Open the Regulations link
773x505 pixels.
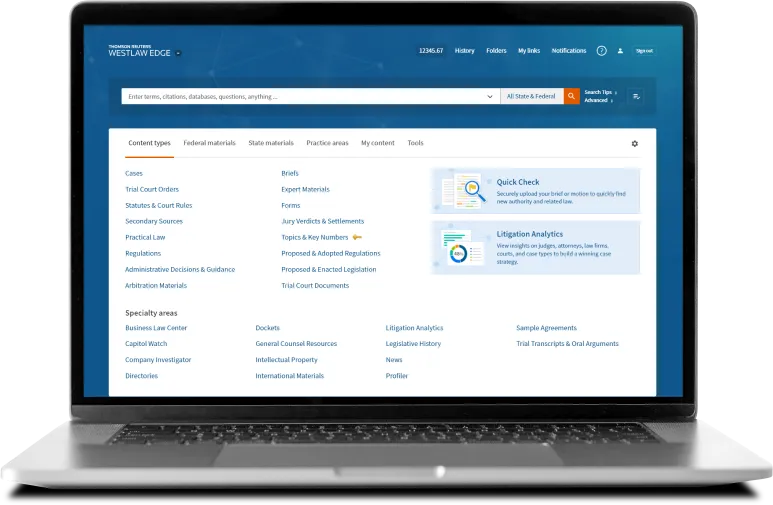click(143, 253)
